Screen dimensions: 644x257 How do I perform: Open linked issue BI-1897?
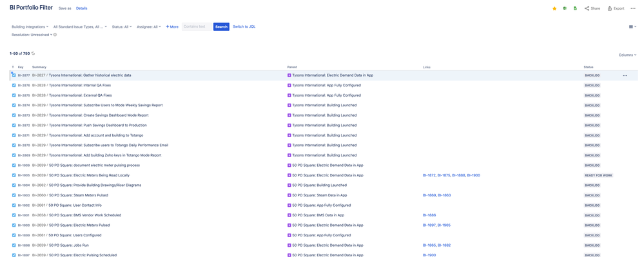[x=429, y=225]
